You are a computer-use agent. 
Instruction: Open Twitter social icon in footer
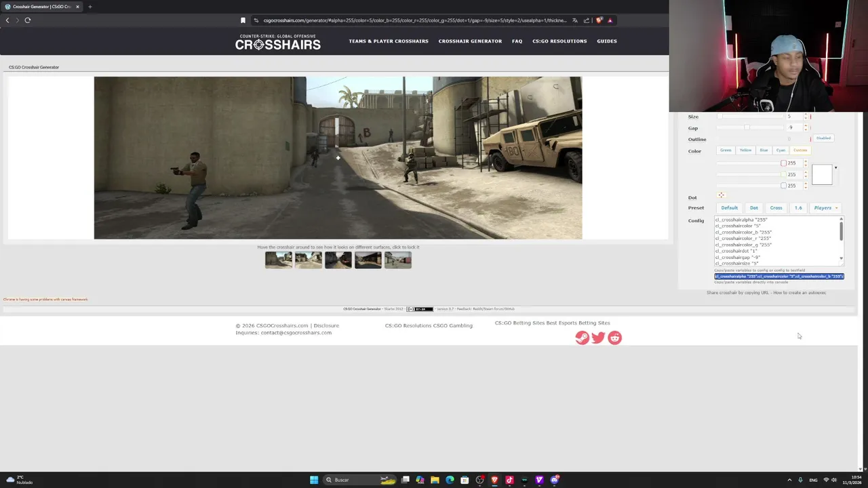(598, 338)
